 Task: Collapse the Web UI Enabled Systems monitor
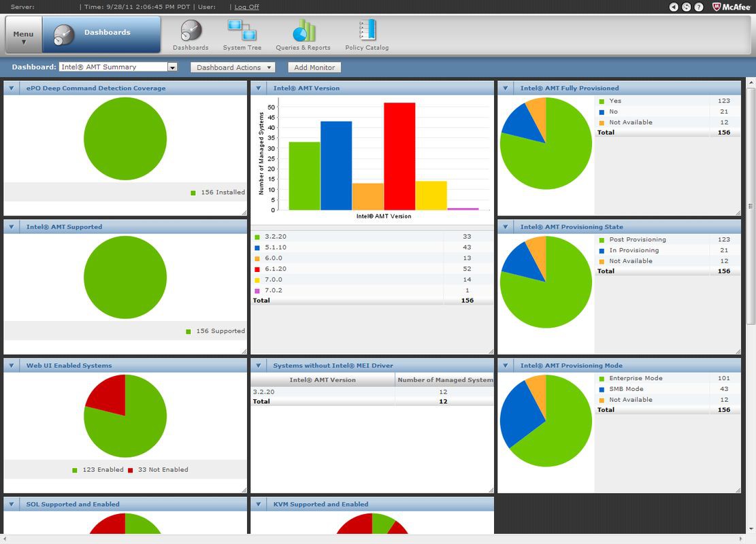12,366
